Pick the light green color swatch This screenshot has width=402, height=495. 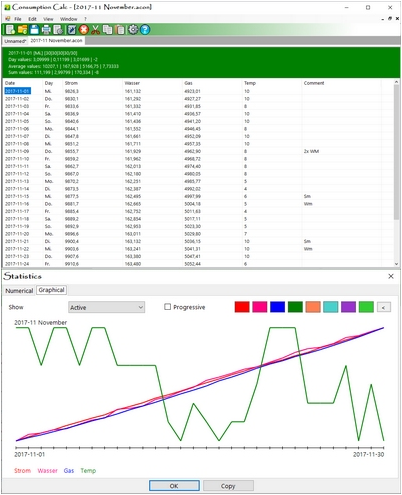click(x=366, y=307)
